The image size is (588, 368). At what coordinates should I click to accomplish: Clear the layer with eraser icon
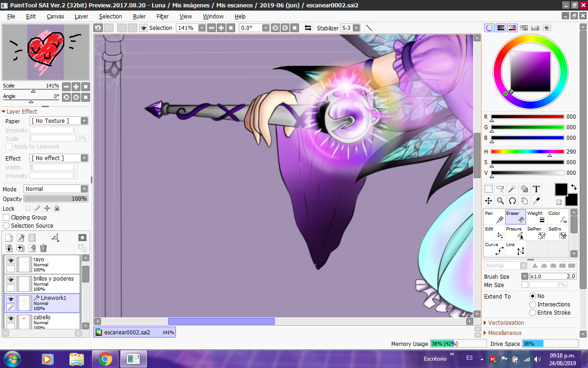tap(32, 248)
